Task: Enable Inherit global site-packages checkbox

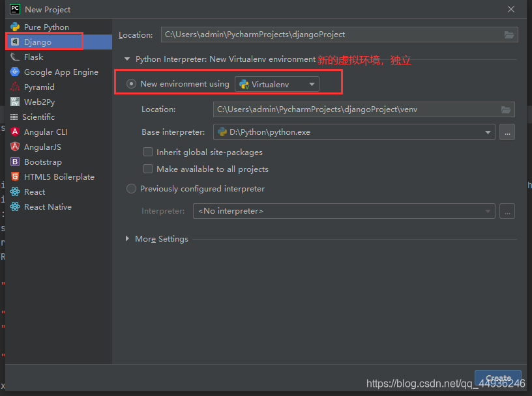Action: [148, 152]
